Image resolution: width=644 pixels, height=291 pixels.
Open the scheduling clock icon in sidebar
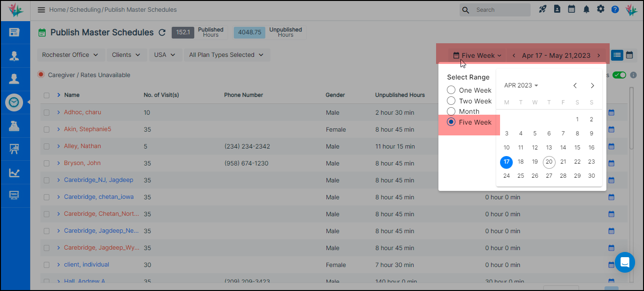14,102
